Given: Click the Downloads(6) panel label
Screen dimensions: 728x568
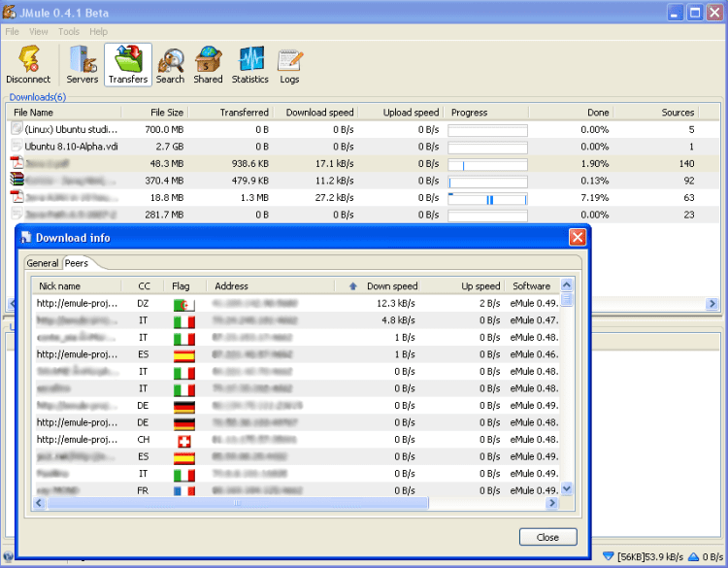Looking at the screenshot, I should pyautogui.click(x=38, y=97).
